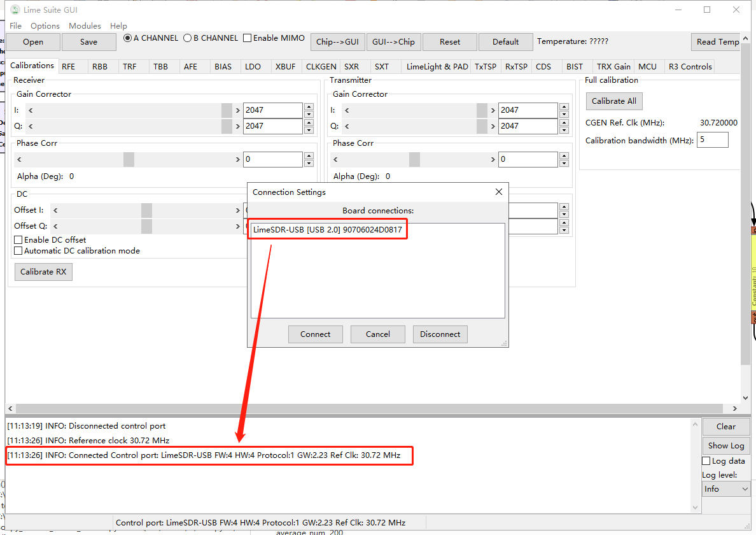Image resolution: width=756 pixels, height=535 pixels.
Task: Click the Calibrate RX button
Action: click(x=43, y=271)
